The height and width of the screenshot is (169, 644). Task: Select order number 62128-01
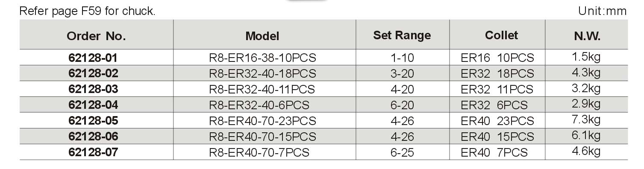coord(93,58)
